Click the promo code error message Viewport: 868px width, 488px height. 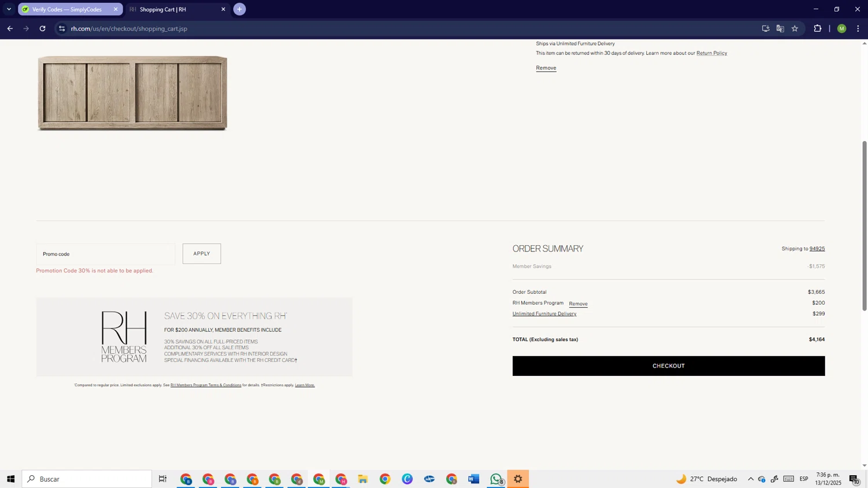pos(95,271)
